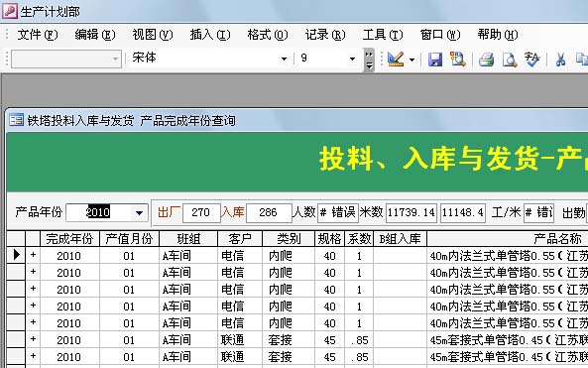588x368 pixels.
Task: Click the 工/米 error field
Action: click(x=538, y=212)
